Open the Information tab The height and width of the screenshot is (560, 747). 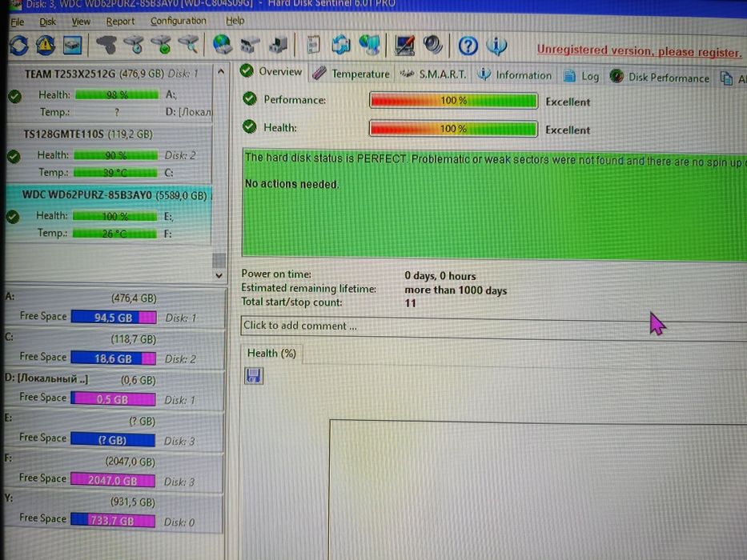[515, 75]
